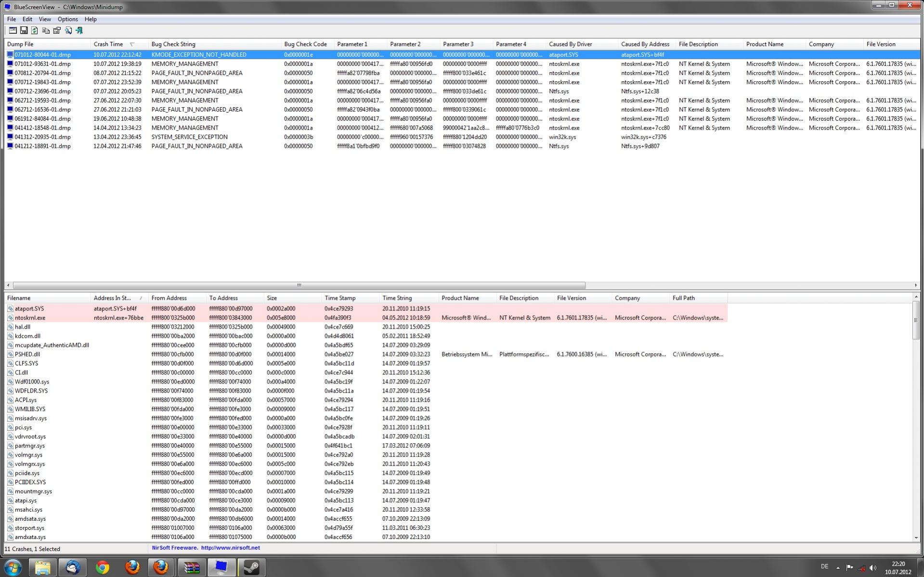Open Advanced Options from the toolbar
This screenshot has width=924, height=577.
pos(13,30)
